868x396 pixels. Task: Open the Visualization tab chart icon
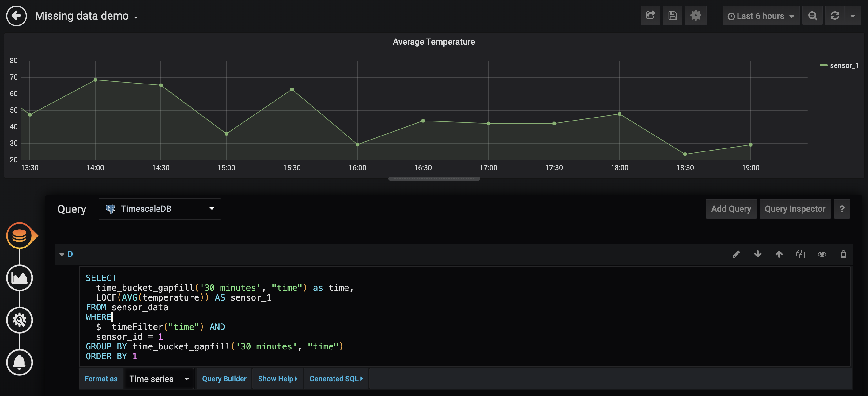pos(20,278)
